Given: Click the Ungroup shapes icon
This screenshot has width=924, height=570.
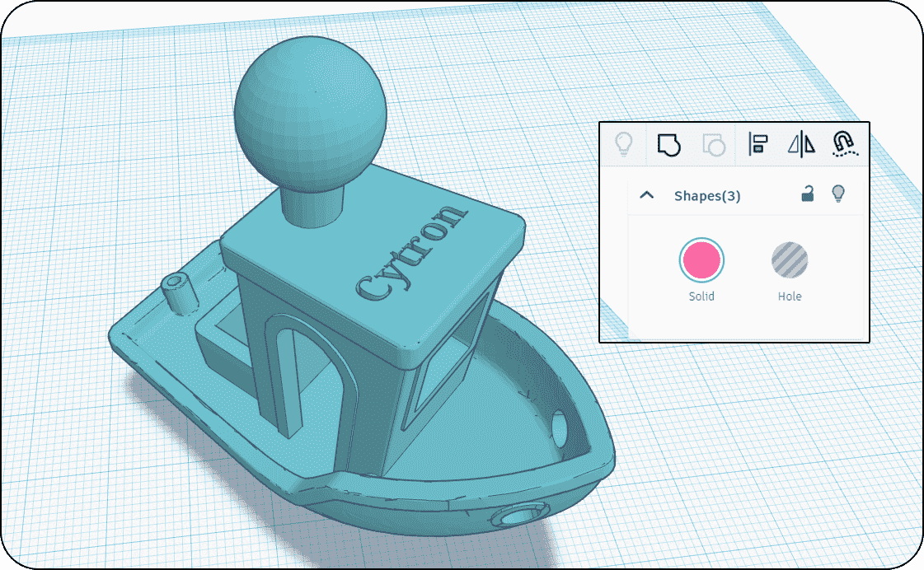Looking at the screenshot, I should 714,145.
